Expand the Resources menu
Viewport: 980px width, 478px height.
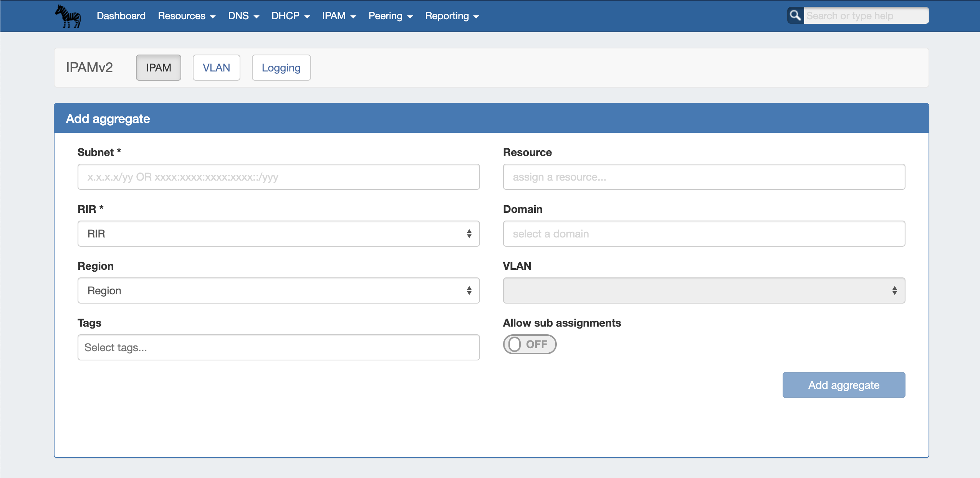(187, 16)
